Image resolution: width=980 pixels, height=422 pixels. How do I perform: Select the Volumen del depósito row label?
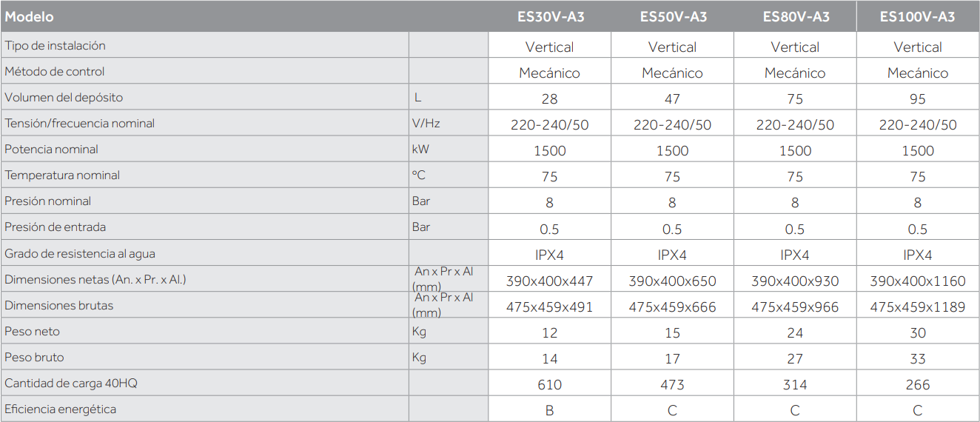point(64,98)
